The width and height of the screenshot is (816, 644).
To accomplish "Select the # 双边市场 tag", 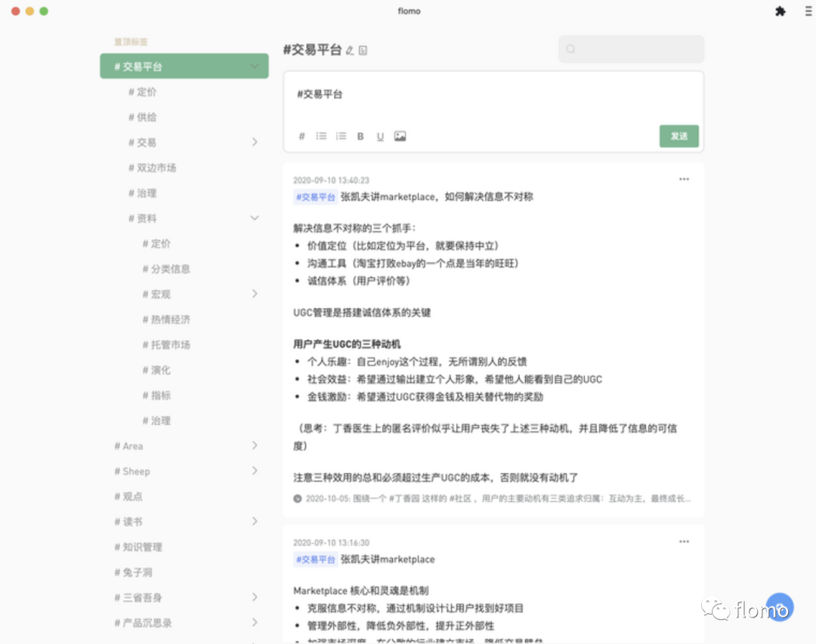I will coord(152,168).
